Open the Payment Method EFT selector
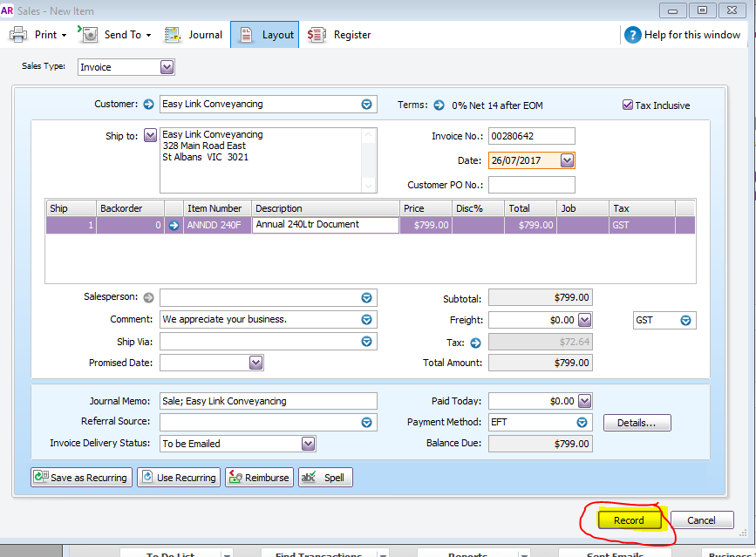 coord(582,422)
